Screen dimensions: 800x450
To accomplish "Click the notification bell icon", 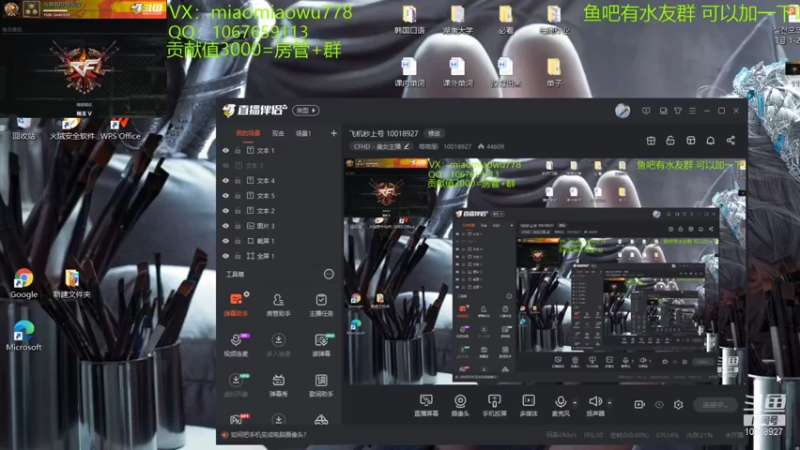I will click(x=710, y=141).
